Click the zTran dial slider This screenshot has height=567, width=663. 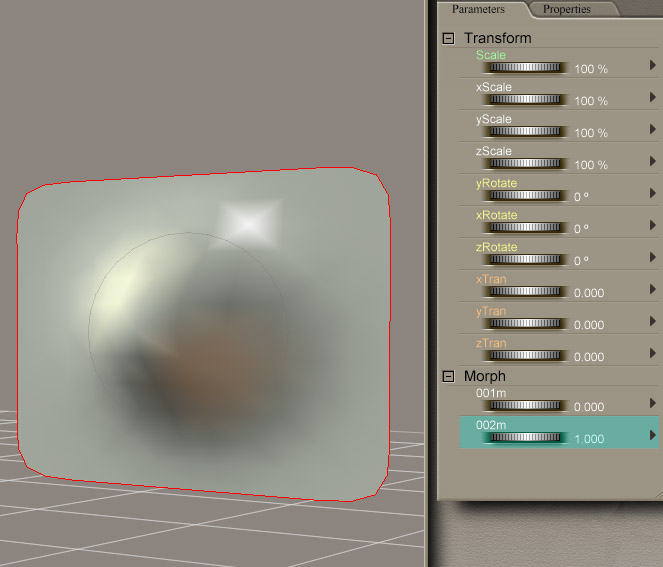click(x=525, y=356)
